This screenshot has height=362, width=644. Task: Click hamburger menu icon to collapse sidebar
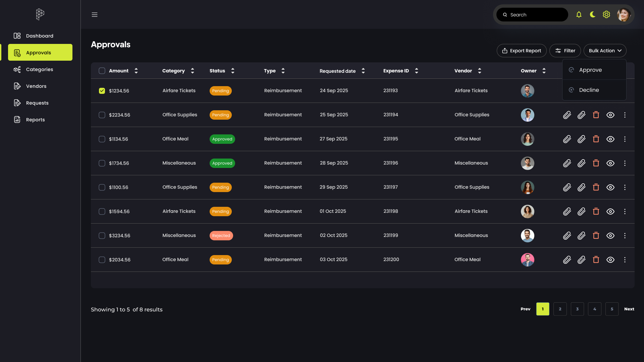(95, 15)
